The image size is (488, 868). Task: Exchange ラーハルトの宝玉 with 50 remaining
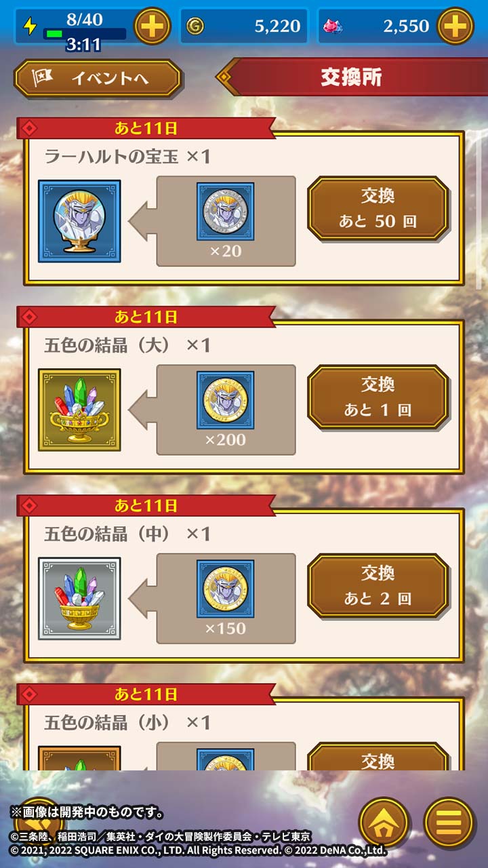tap(378, 208)
